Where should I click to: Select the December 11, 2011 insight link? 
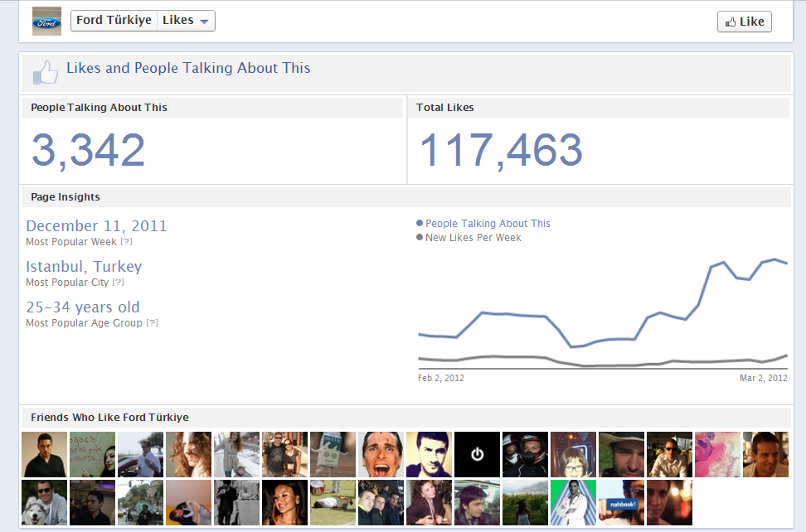coord(96,226)
